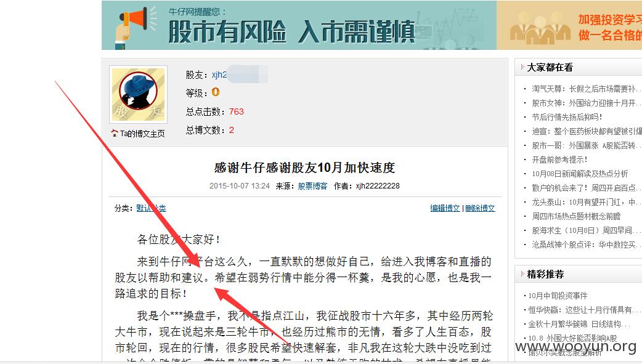Click the 股市有风险 入市需谨慎 banner

click(x=299, y=25)
